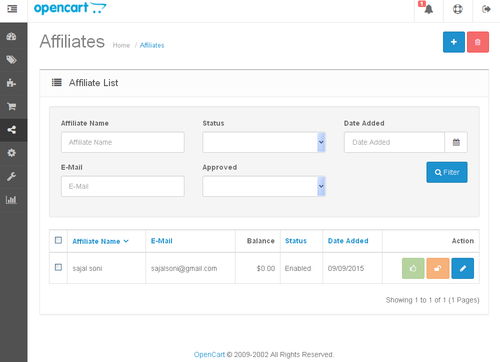Click the calendar icon for Date Added
The width and height of the screenshot is (500, 362).
(x=456, y=142)
